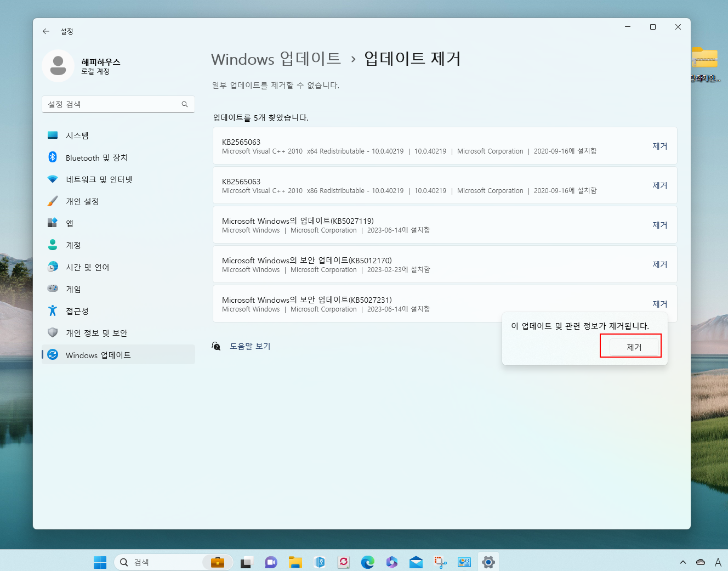Viewport: 728px width, 571px height.
Task: Remove security update KB5012170
Action: 659,264
